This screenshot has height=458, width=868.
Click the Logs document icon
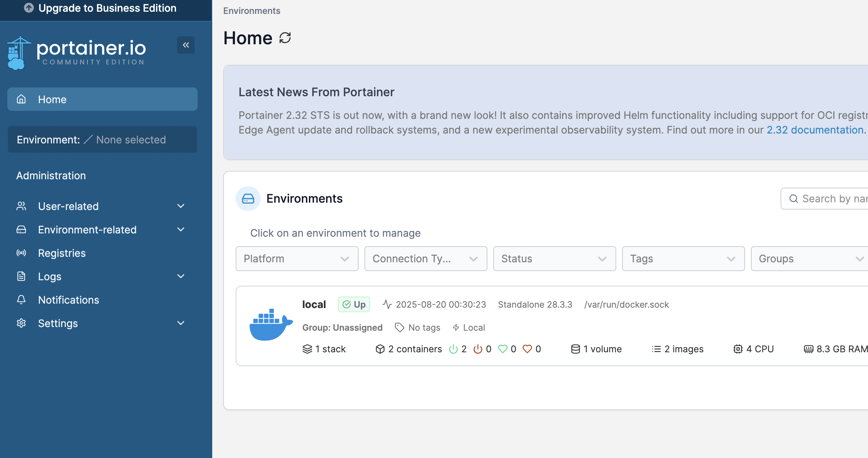(21, 276)
